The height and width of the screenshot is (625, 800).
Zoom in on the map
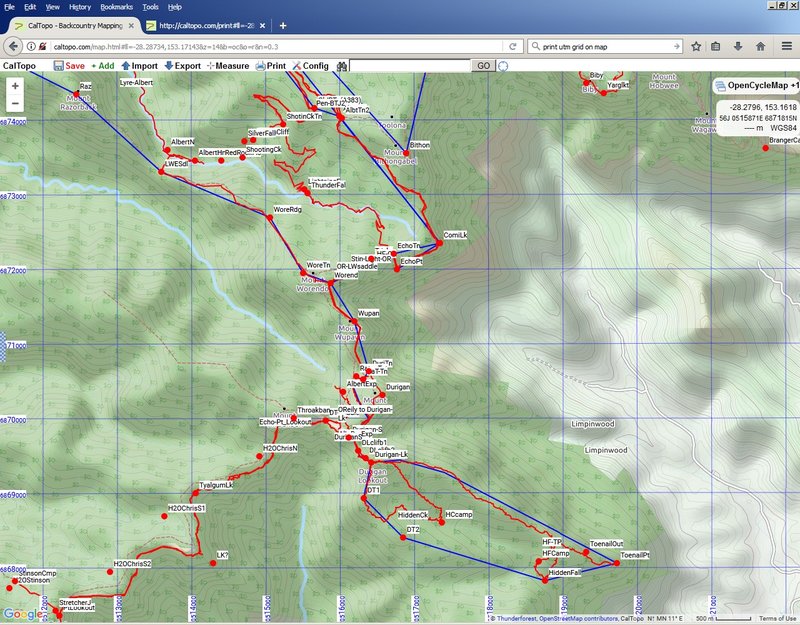coord(15,86)
